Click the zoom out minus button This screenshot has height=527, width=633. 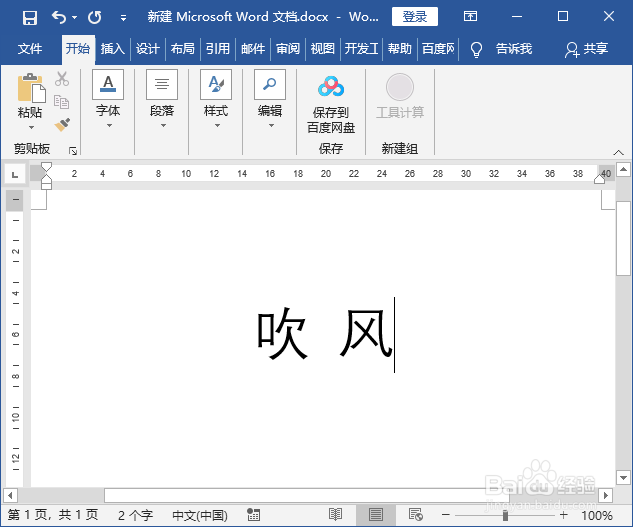(x=446, y=515)
